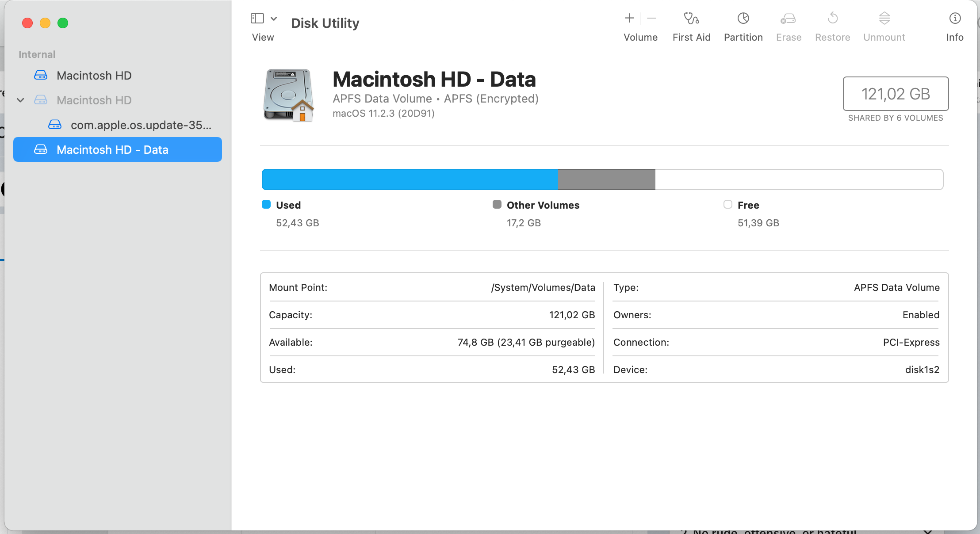Click the 121,02 GB capacity box
The width and height of the screenshot is (980, 534).
click(x=896, y=94)
